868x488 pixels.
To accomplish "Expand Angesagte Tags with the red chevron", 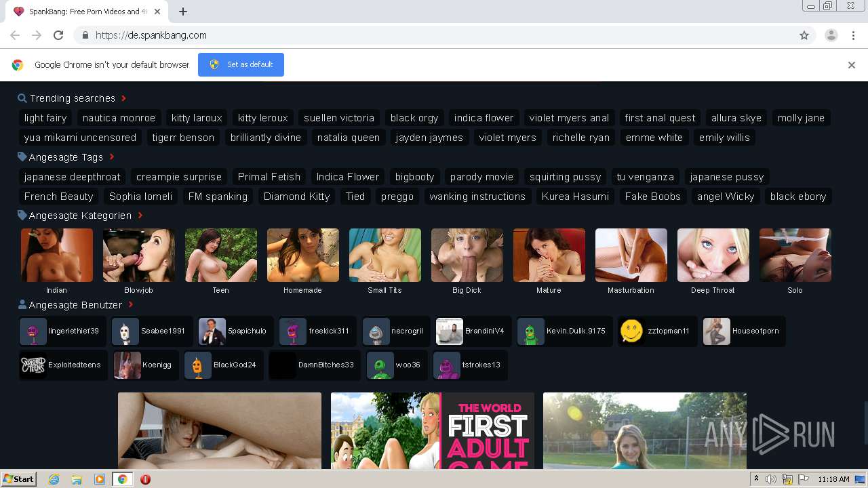I will [112, 157].
